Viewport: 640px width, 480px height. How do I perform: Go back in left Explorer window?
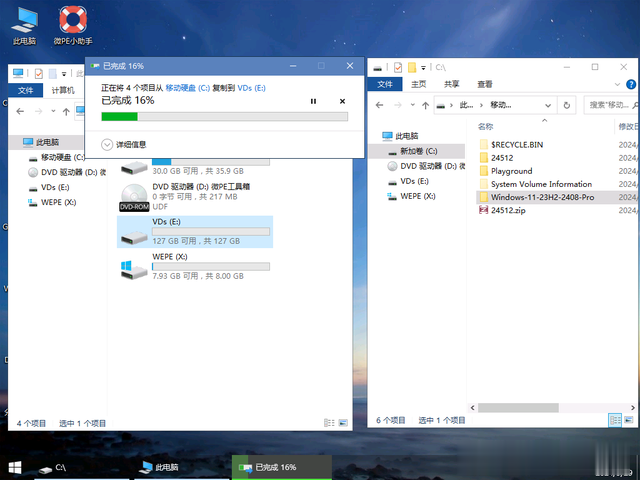click(20, 111)
